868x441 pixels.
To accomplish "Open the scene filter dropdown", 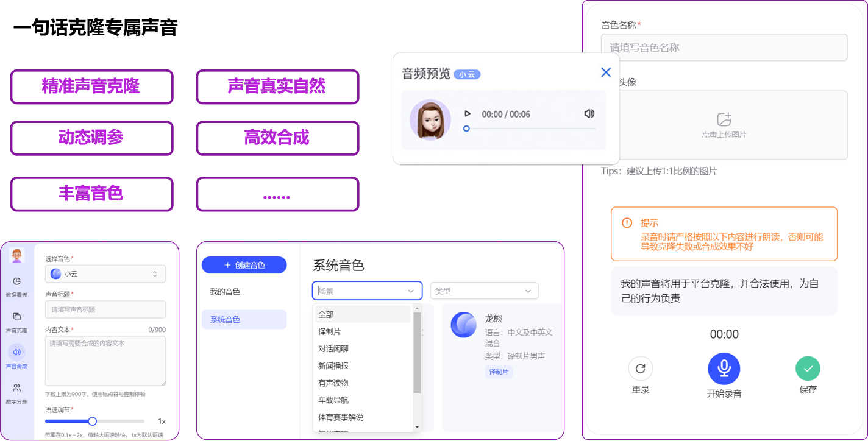I will [x=367, y=291].
